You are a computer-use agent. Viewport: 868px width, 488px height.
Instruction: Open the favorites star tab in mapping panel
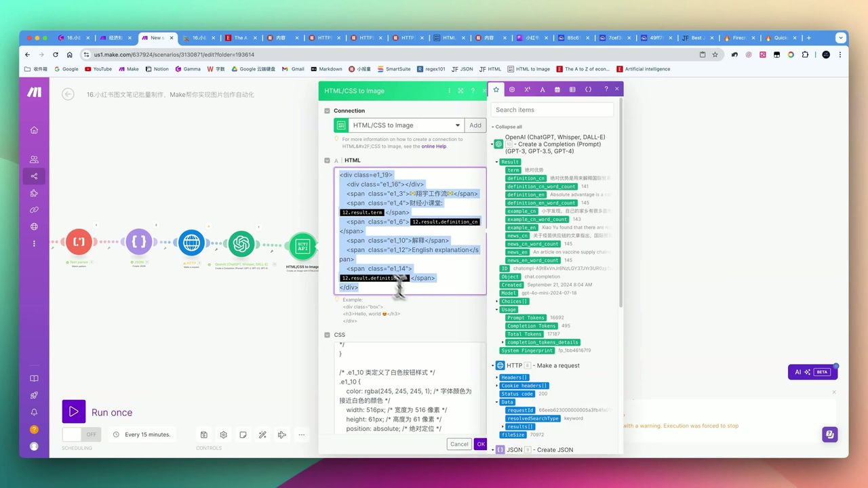[x=496, y=89]
